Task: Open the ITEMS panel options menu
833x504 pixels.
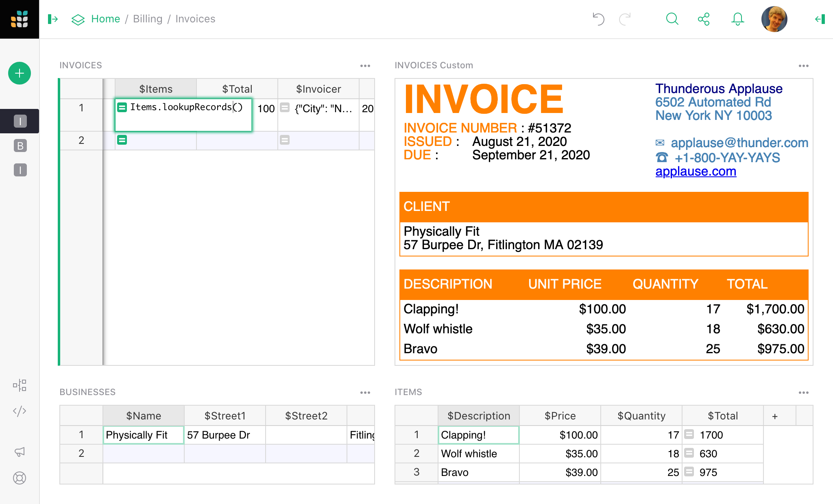Action: click(x=804, y=392)
